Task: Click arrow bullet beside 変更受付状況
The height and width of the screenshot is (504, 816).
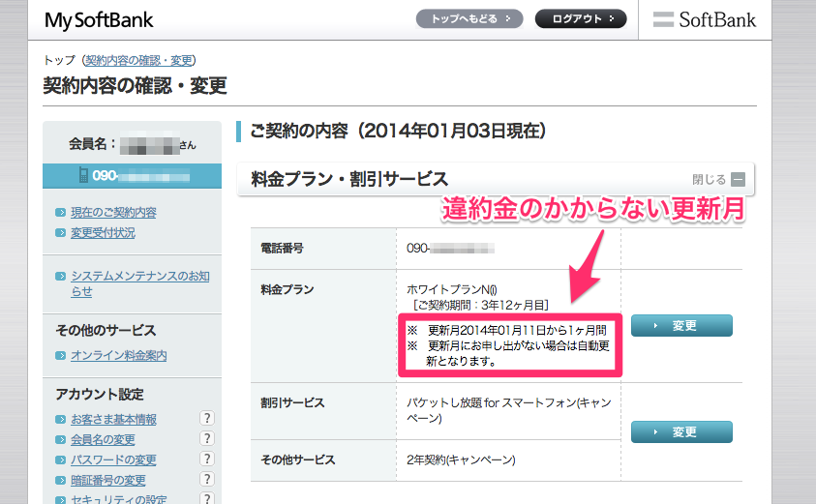Action: click(60, 232)
